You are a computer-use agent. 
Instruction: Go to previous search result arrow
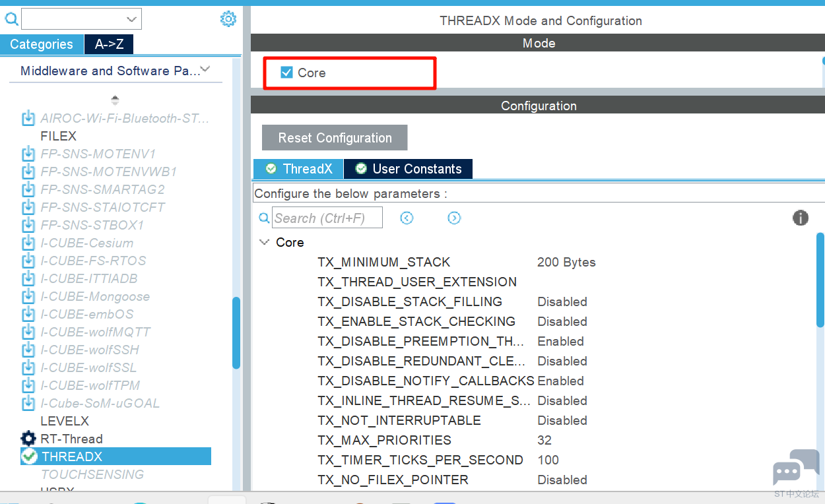pyautogui.click(x=407, y=218)
